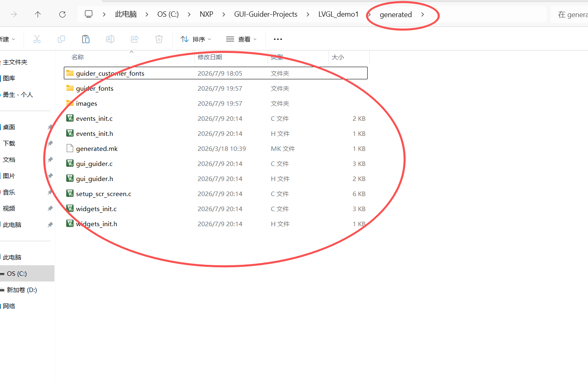Click the gui_guider.c file icon
The width and height of the screenshot is (588, 384).
click(70, 164)
